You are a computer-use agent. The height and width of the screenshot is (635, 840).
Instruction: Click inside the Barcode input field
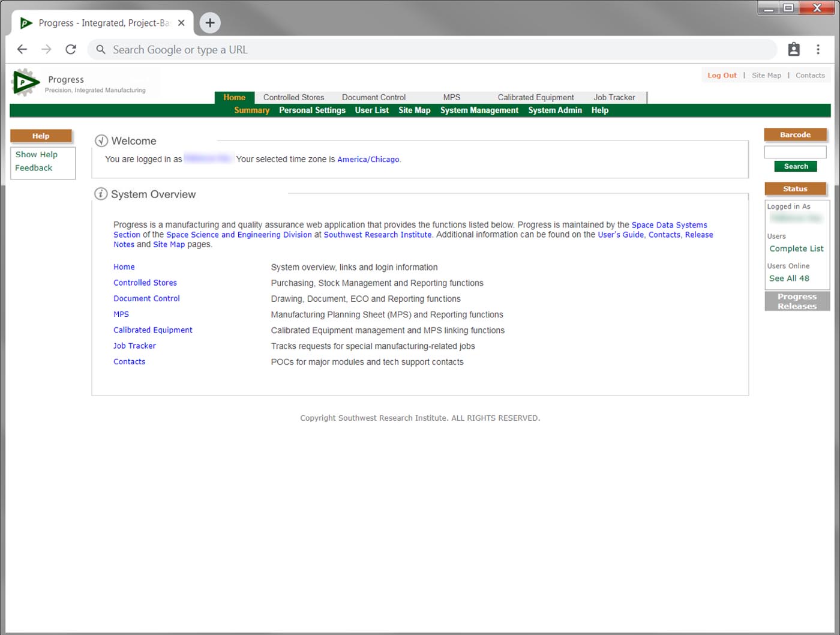tap(795, 152)
